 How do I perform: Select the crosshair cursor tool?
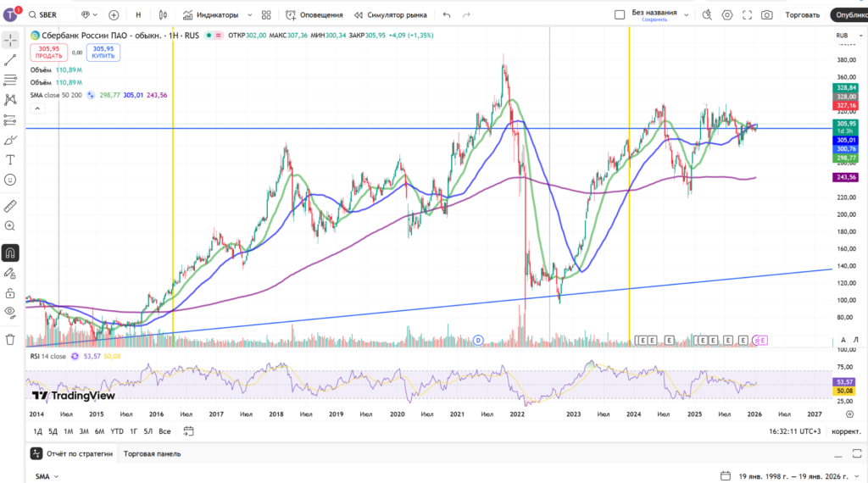10,40
